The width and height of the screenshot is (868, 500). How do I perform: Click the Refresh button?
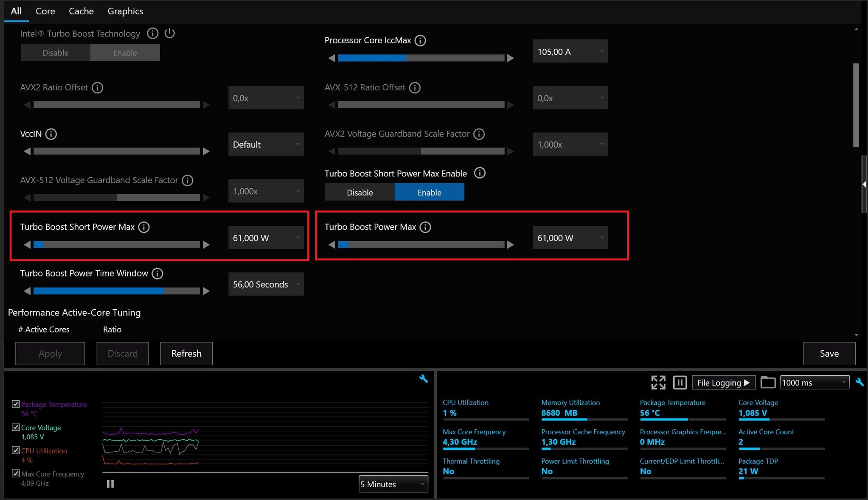[x=186, y=354]
